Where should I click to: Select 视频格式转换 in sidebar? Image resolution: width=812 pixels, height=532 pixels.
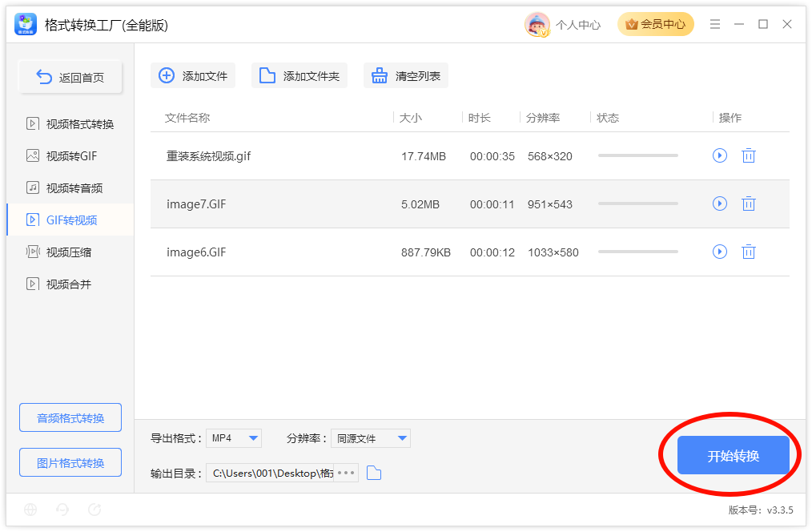pos(70,124)
